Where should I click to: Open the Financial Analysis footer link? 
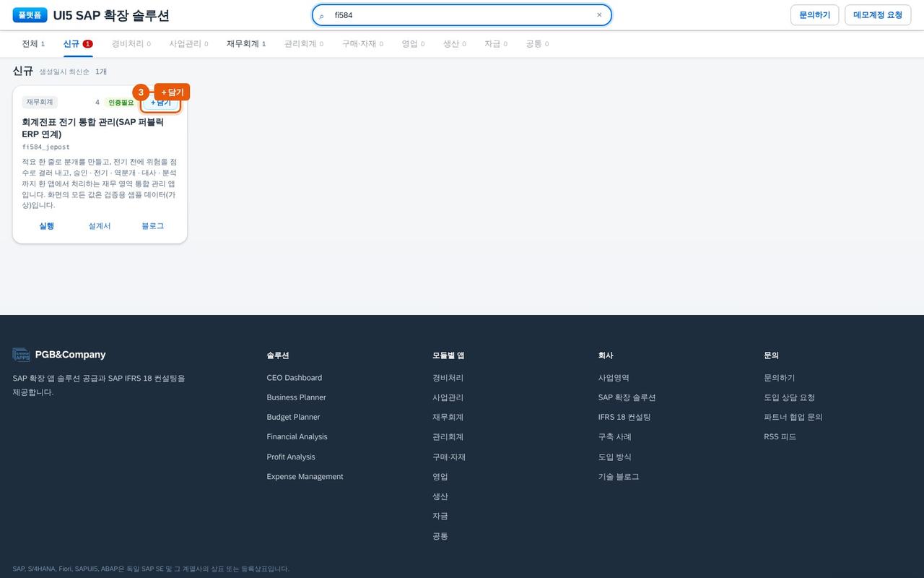(x=297, y=436)
